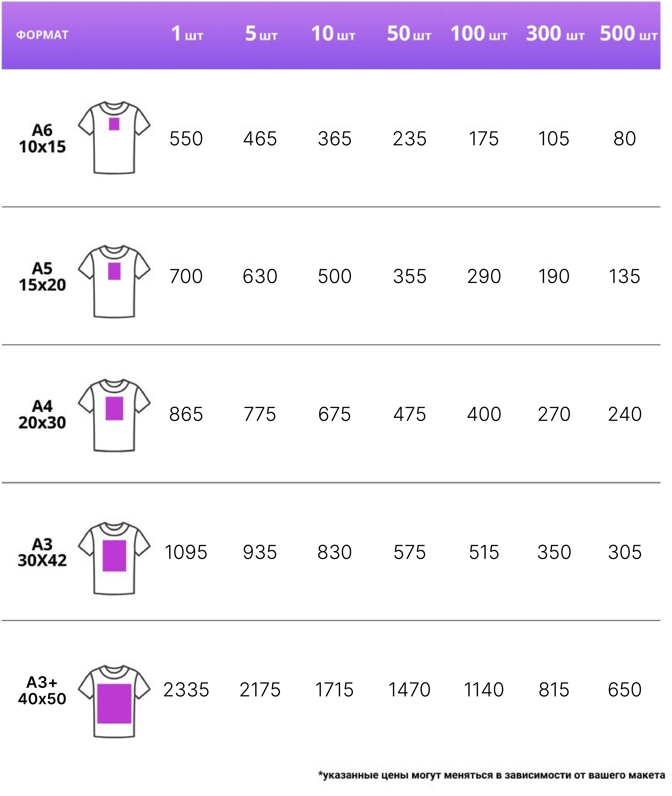Screen dimensions: 672x796
Task: Select price 1140 in the A3+ row
Action: (484, 690)
